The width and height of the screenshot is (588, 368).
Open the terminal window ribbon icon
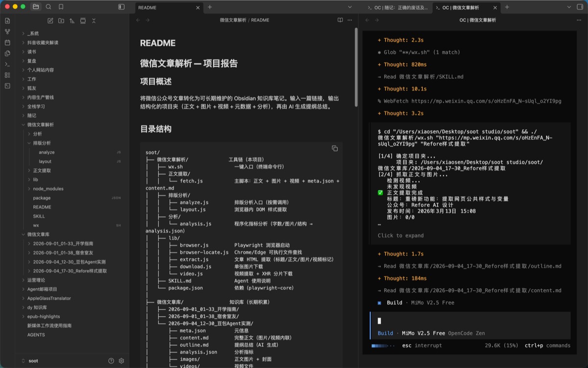(x=7, y=86)
